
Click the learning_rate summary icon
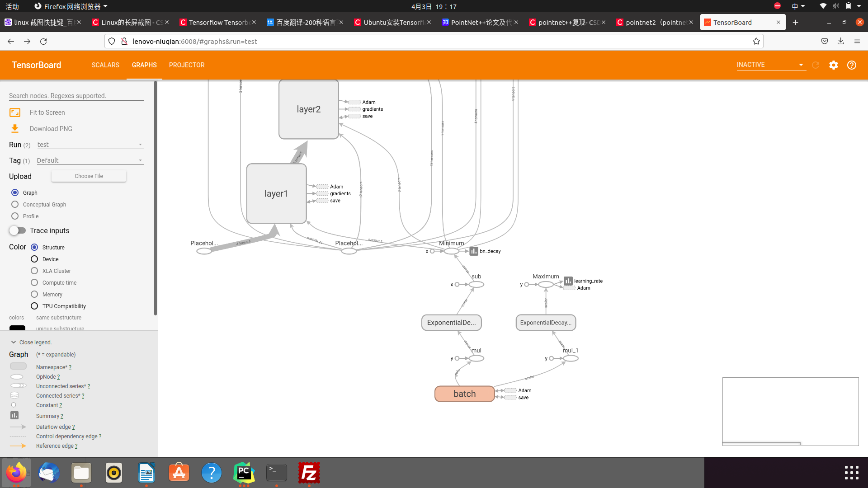(x=568, y=281)
